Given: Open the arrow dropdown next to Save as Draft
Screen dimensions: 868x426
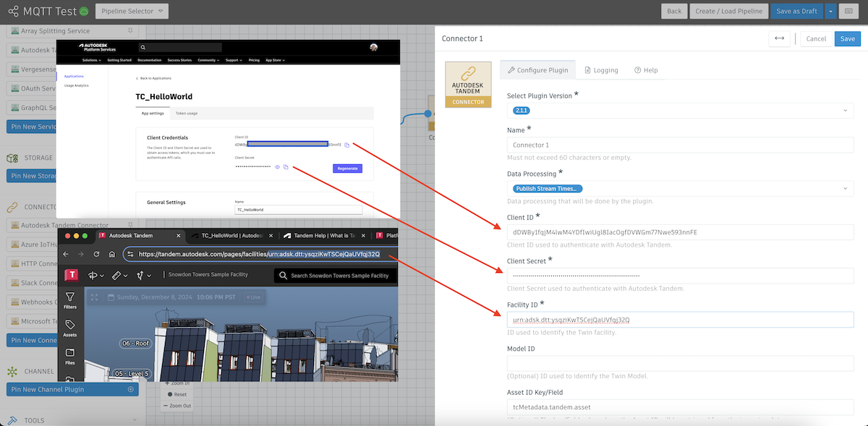Looking at the screenshot, I should pyautogui.click(x=831, y=11).
